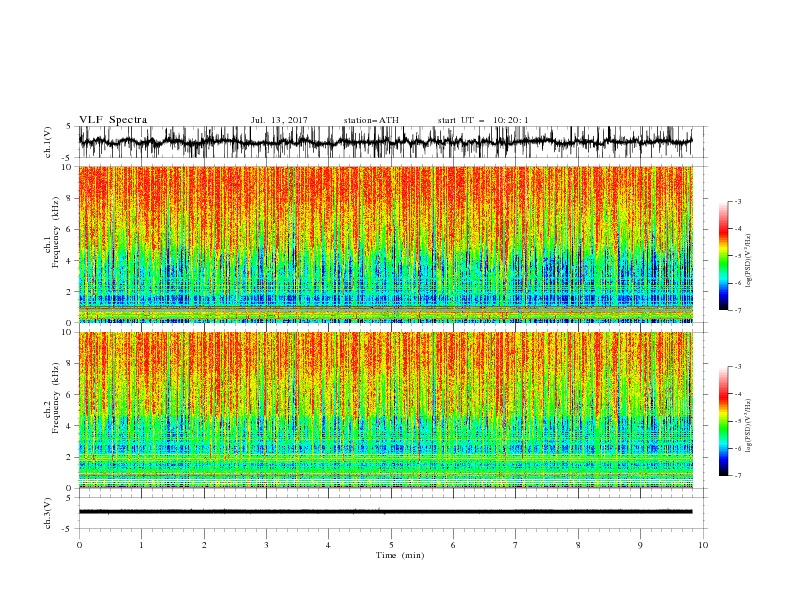Click the '8' kHz tick on ch.1 frequency axis

70,198
